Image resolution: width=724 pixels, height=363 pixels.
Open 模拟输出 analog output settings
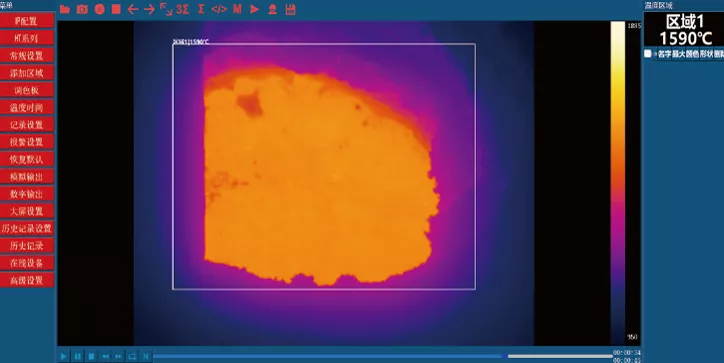[x=27, y=176]
